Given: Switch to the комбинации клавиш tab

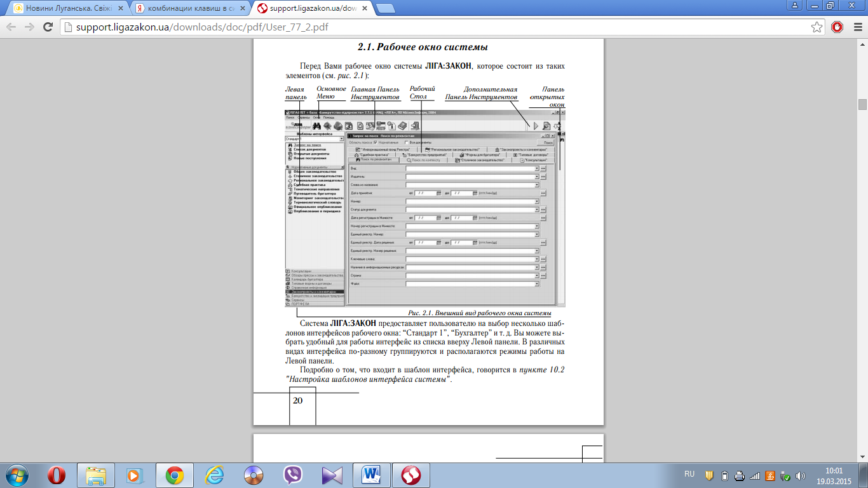Looking at the screenshot, I should [x=191, y=9].
